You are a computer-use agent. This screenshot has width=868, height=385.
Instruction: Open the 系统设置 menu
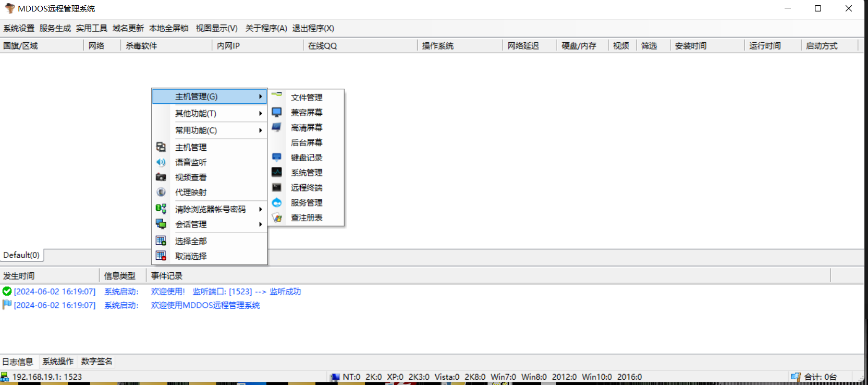click(x=19, y=28)
